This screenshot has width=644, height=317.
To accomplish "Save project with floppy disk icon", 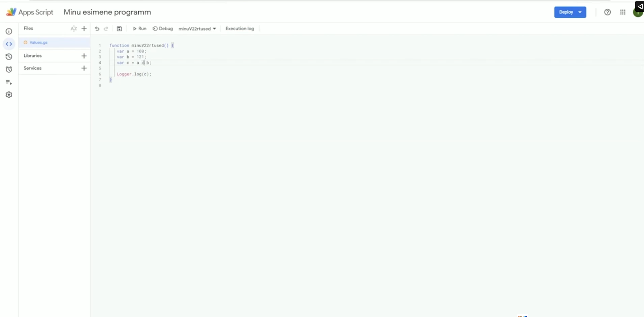I will pyautogui.click(x=119, y=29).
